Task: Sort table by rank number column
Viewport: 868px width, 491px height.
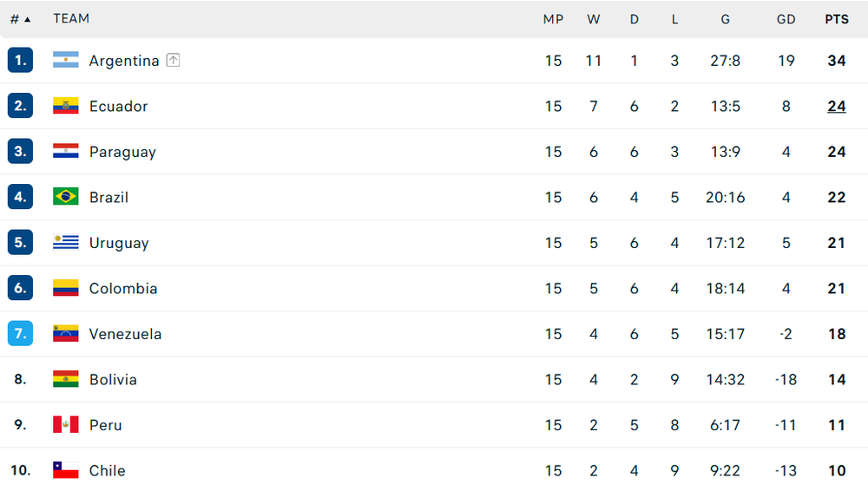Action: (20, 19)
